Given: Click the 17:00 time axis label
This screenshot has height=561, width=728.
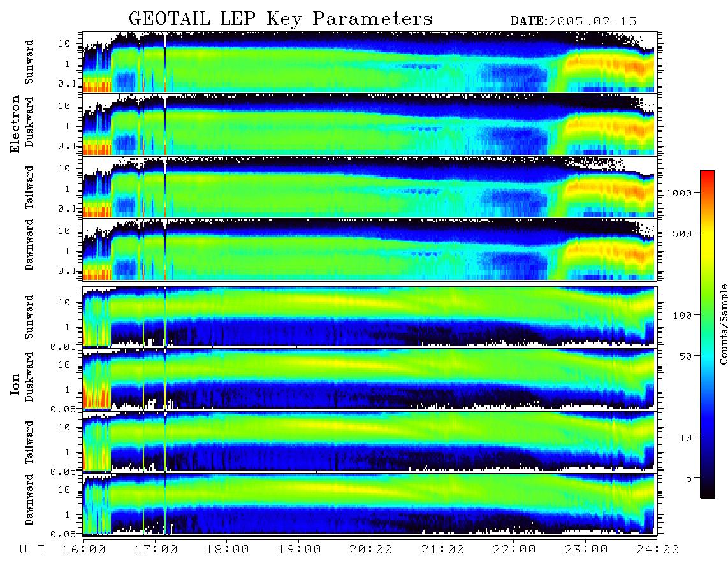Looking at the screenshot, I should pyautogui.click(x=156, y=550).
